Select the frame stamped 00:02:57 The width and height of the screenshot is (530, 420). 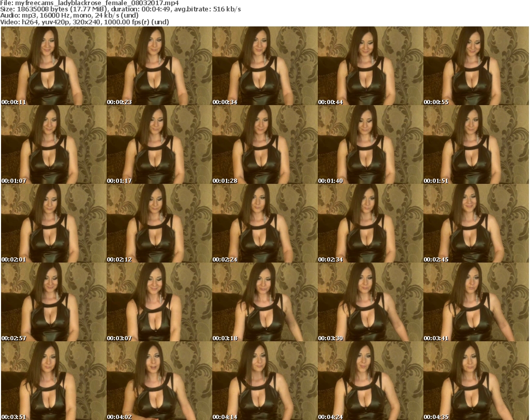54,302
